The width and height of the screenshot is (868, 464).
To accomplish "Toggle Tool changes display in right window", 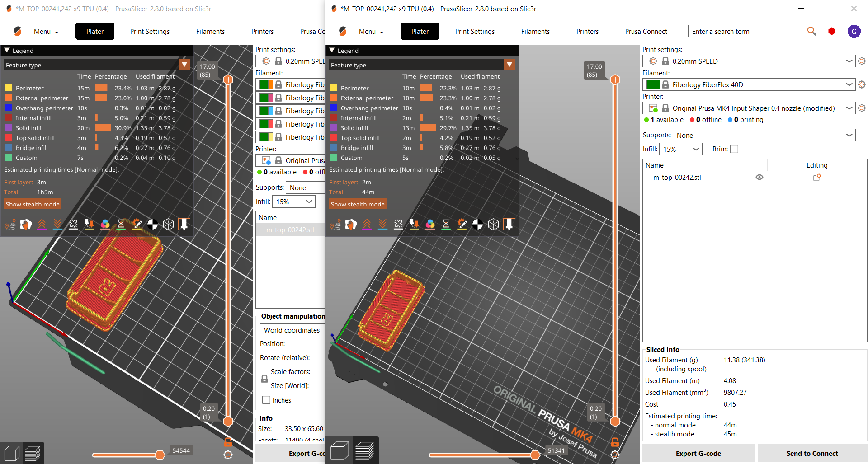I will 414,224.
